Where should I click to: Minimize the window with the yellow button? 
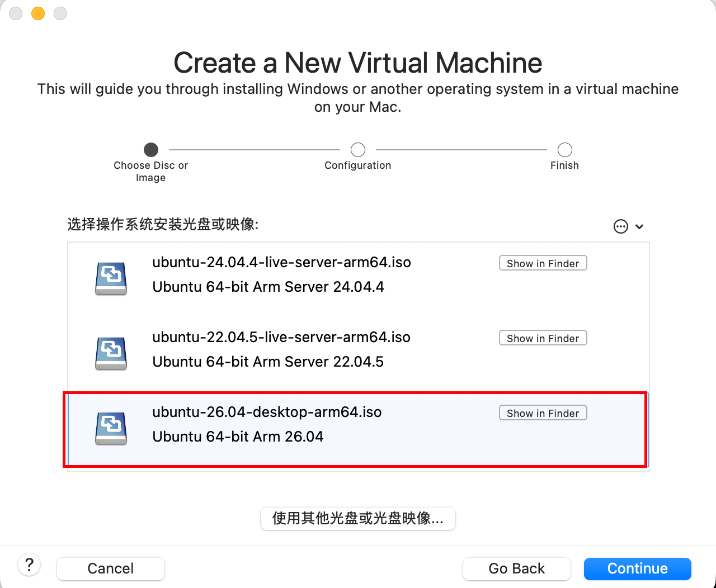pyautogui.click(x=38, y=13)
